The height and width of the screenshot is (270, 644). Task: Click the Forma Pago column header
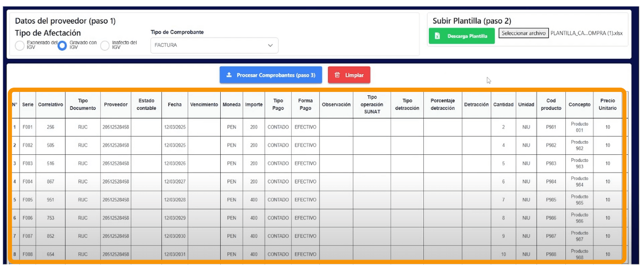(305, 105)
